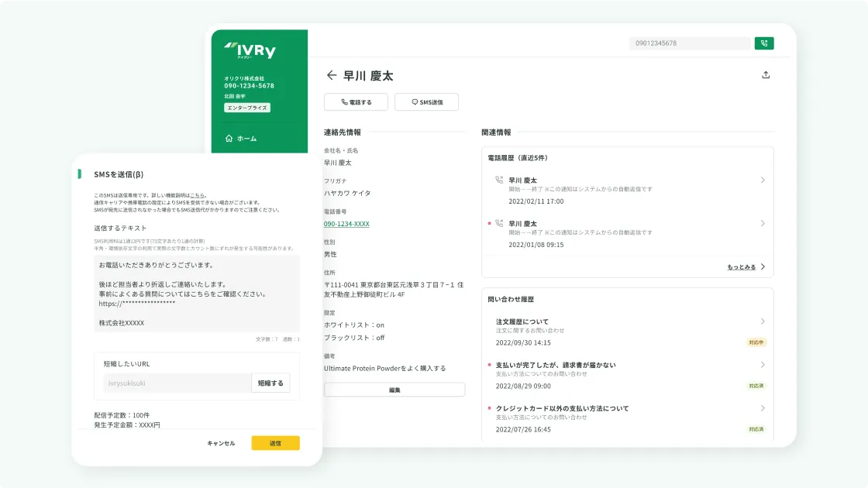The image size is (868, 488).
Task: Click the phone number link 090-1234-XXXX
Action: pos(346,224)
